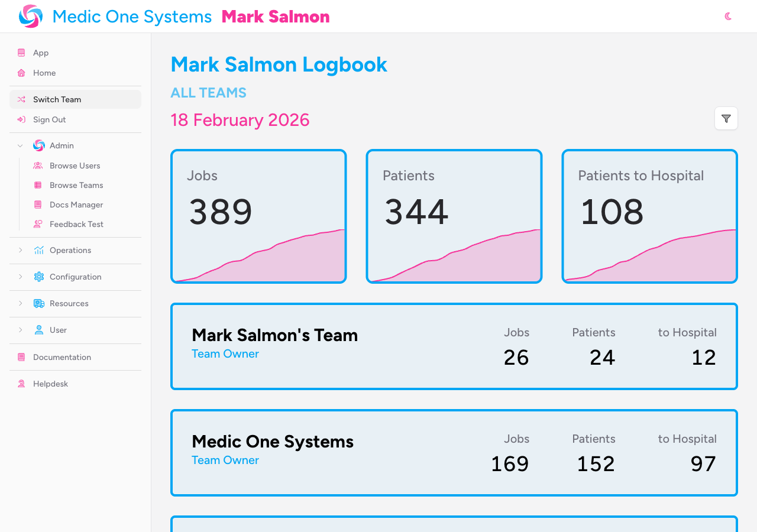Viewport: 757px width, 532px height.
Task: Select the Browse Teams icon
Action: click(x=37, y=185)
